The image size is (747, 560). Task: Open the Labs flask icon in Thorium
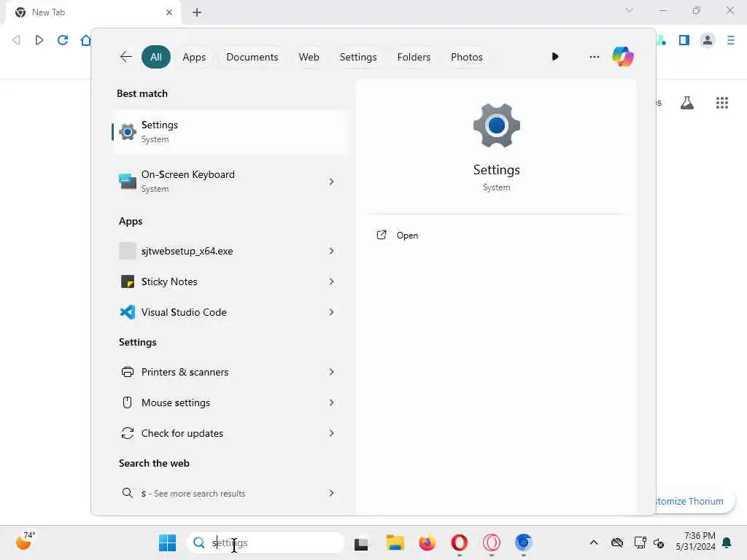point(687,103)
